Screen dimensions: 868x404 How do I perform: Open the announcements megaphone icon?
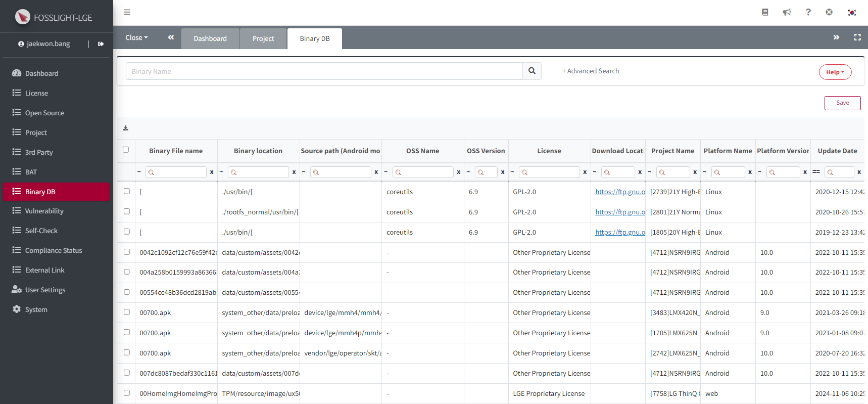tap(787, 12)
